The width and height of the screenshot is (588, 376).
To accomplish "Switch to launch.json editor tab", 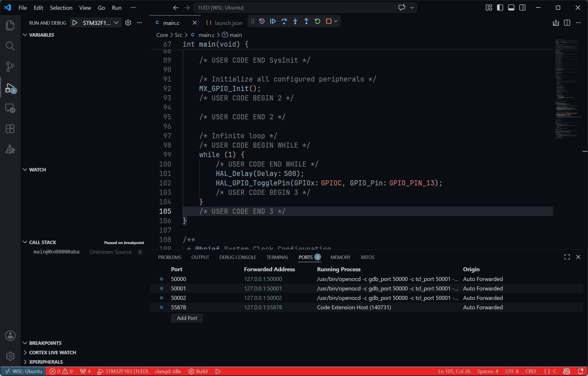I will tap(224, 23).
